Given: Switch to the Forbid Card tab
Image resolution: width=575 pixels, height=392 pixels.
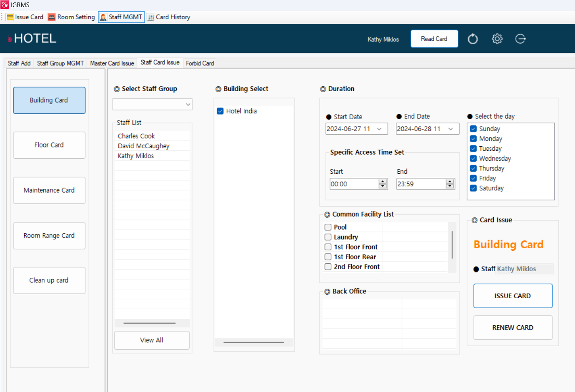Looking at the screenshot, I should tap(200, 63).
